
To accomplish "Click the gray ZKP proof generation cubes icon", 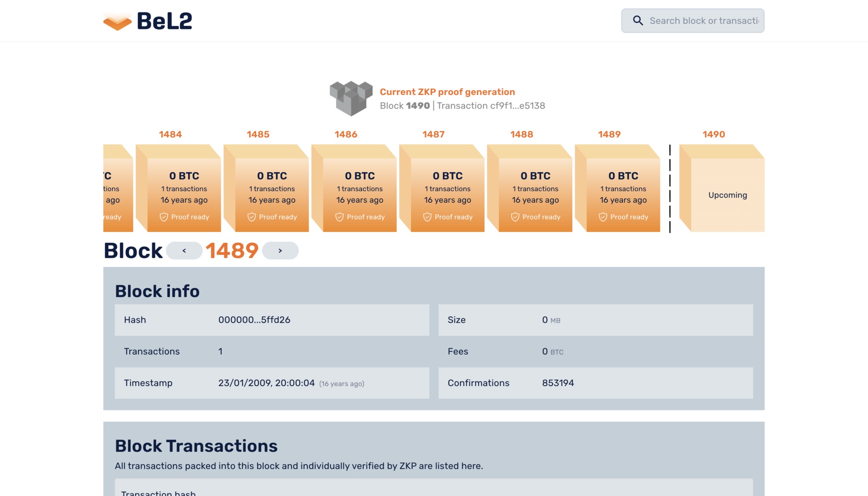I will point(351,98).
